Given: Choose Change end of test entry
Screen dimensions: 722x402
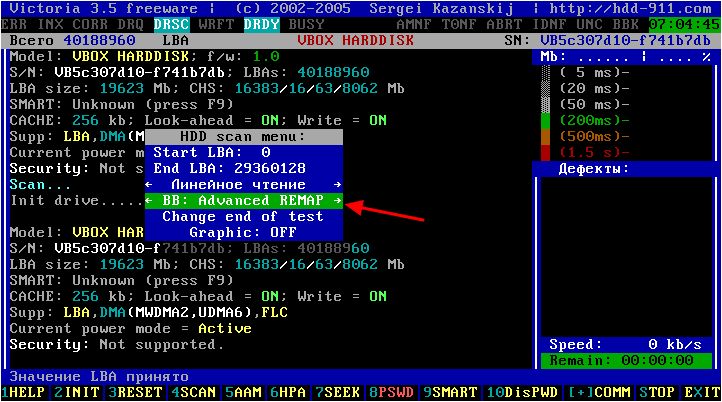Looking at the screenshot, I should 244,216.
